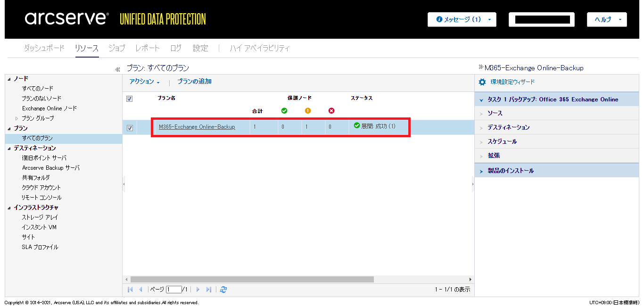
Task: Click the orange warning icon column header
Action: pos(308,111)
